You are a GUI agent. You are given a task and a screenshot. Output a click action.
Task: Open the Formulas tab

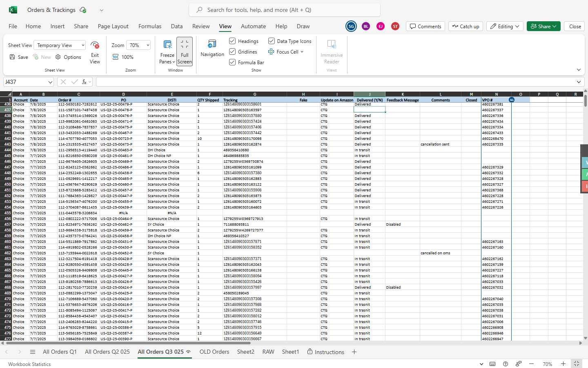150,26
